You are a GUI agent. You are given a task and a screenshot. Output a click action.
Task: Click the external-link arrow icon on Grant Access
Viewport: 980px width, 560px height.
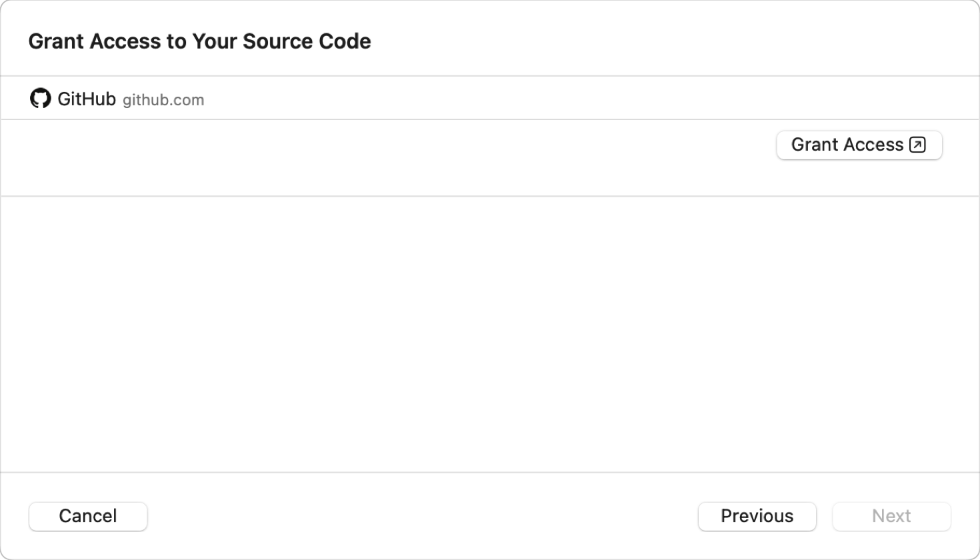click(917, 145)
